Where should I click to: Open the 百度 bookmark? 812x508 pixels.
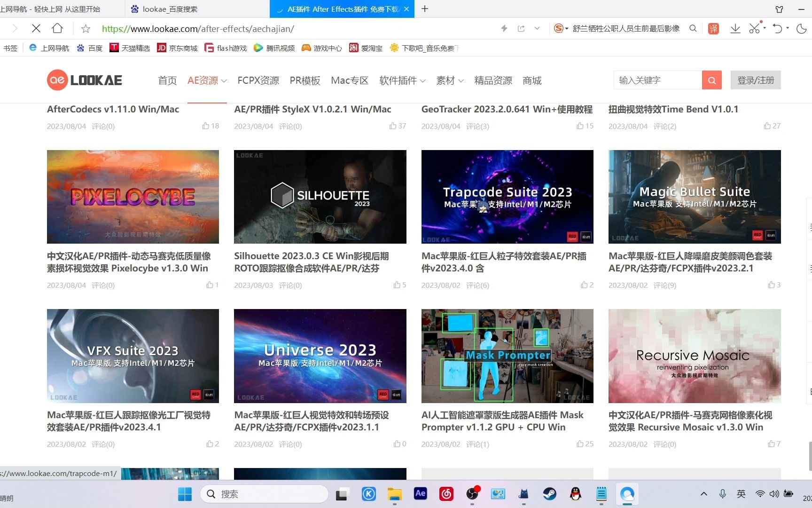tap(90, 48)
